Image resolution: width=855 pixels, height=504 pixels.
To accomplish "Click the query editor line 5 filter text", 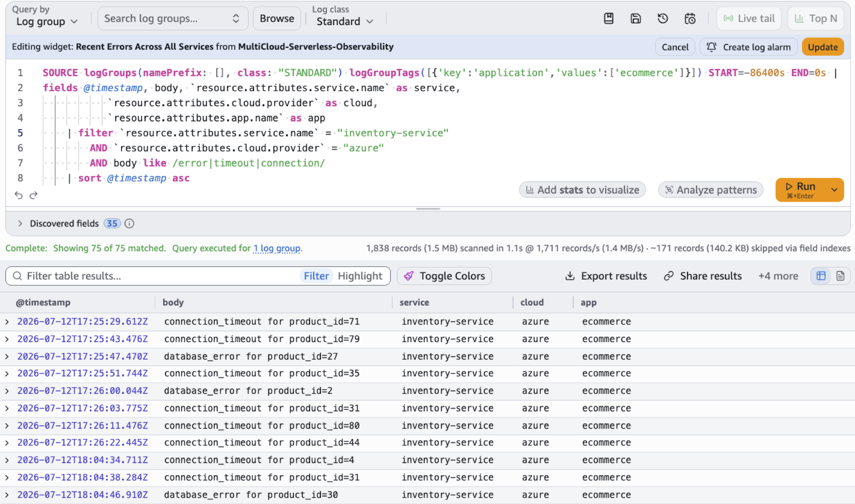I will coord(264,133).
